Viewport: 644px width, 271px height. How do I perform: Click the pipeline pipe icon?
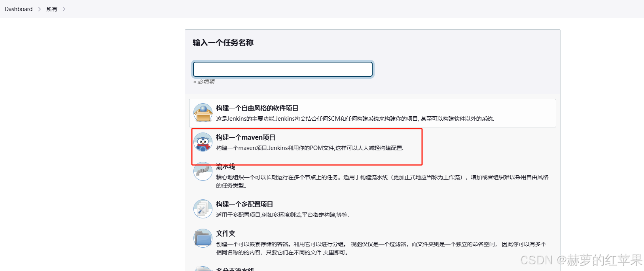(203, 172)
